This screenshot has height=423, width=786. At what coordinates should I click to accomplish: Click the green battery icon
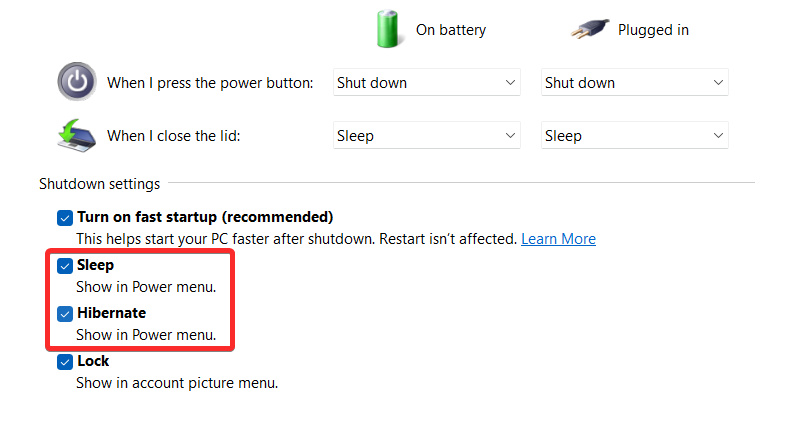click(x=388, y=29)
